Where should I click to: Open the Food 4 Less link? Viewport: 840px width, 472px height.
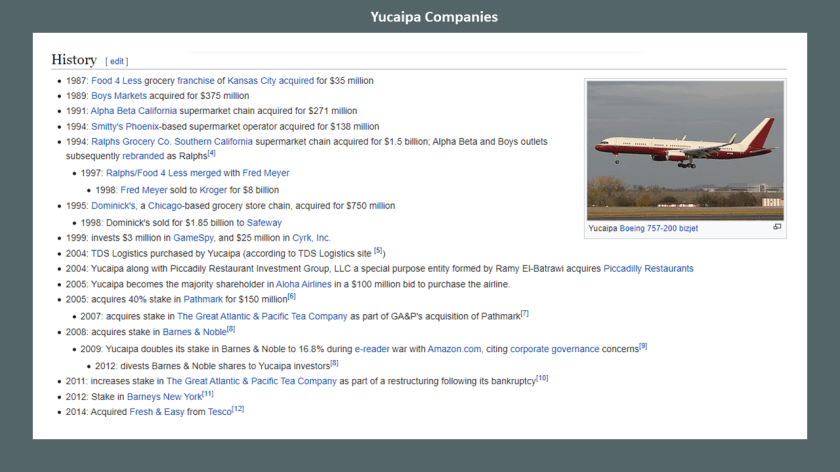pos(116,81)
